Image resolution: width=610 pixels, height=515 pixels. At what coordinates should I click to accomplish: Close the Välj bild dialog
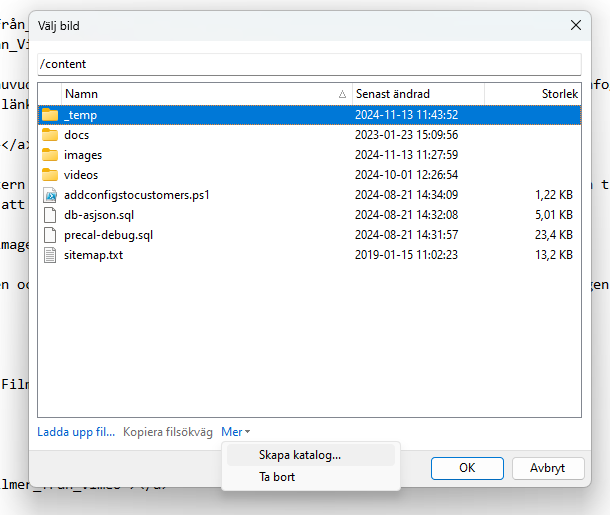tap(575, 25)
